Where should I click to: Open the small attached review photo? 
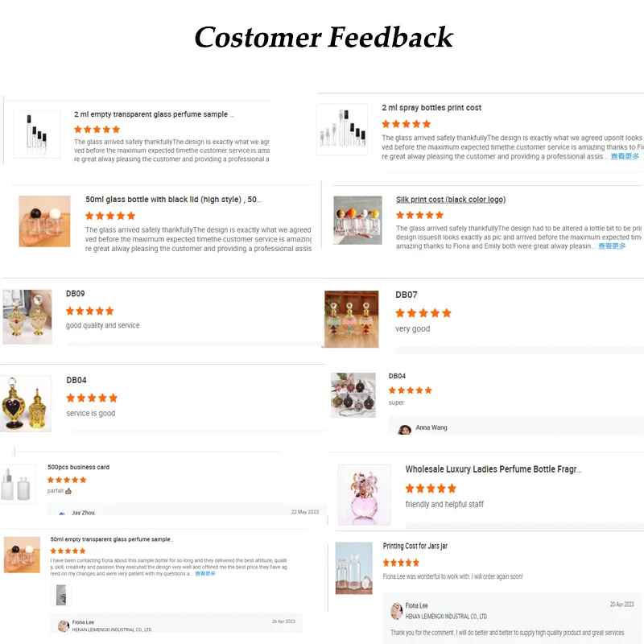(61, 595)
